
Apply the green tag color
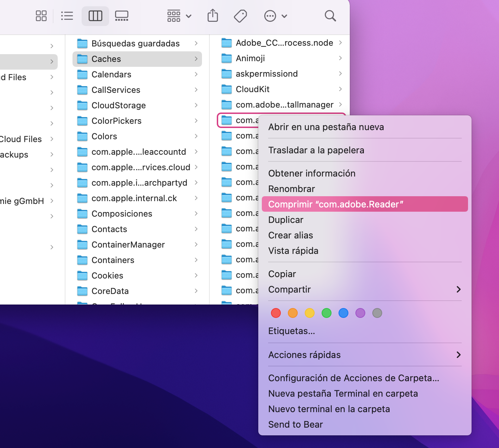coord(327,313)
